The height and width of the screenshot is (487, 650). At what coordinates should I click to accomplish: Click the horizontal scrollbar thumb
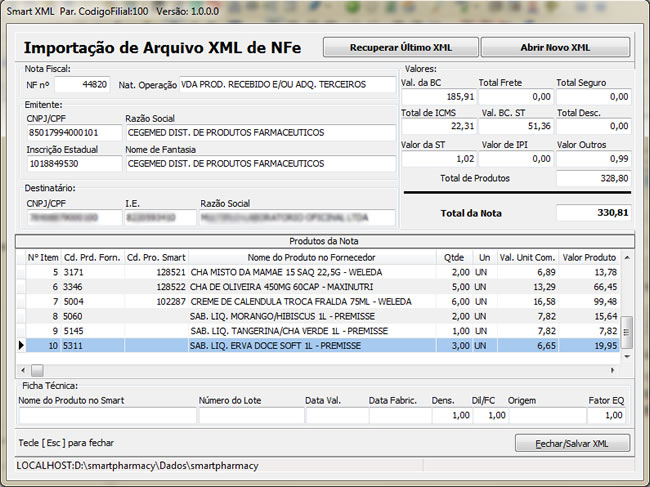click(37, 370)
